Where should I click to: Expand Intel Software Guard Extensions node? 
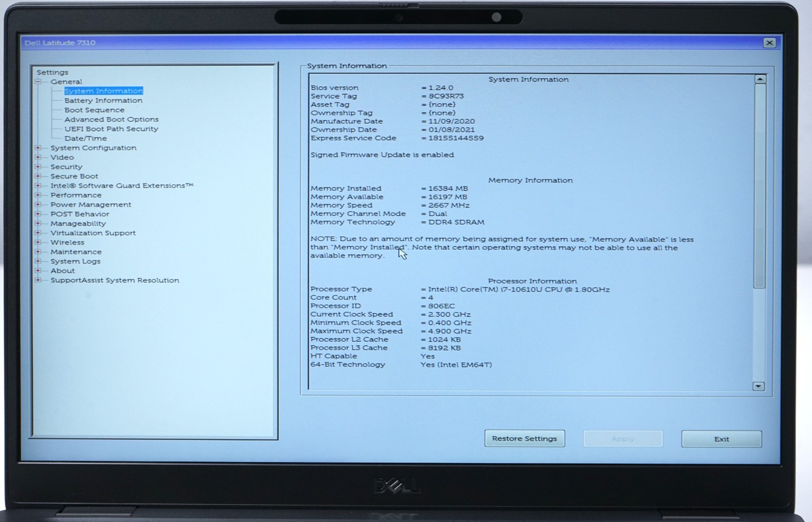[38, 186]
